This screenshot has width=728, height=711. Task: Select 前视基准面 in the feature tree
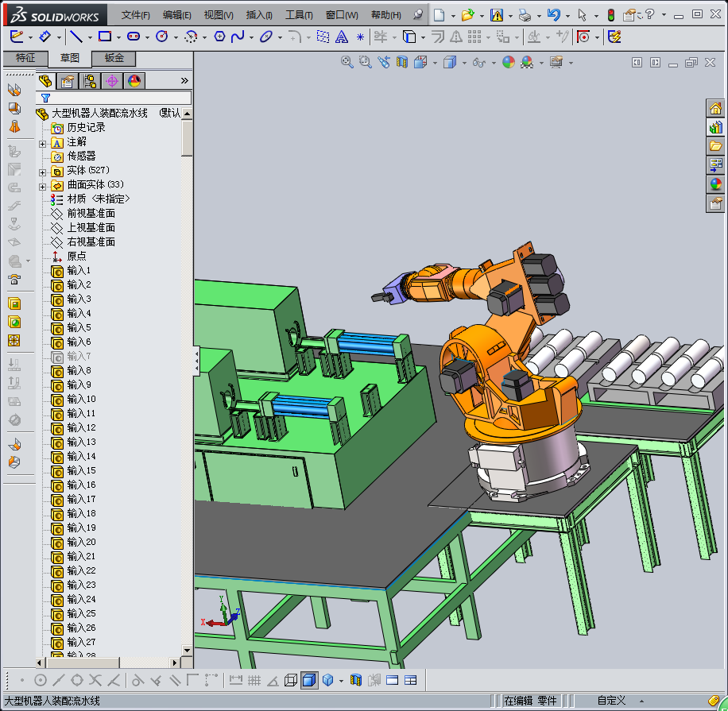91,213
